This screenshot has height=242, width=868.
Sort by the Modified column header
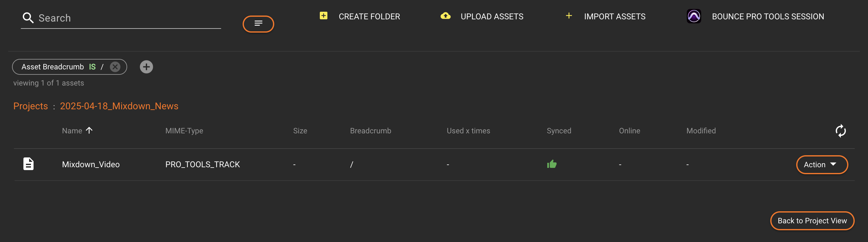[x=701, y=131]
